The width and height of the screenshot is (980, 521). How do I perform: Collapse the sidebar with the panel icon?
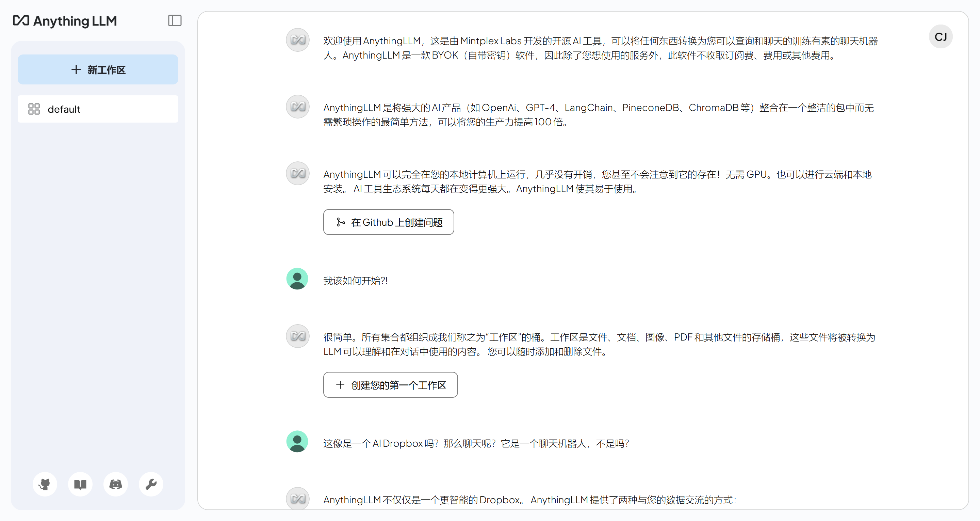coord(175,20)
